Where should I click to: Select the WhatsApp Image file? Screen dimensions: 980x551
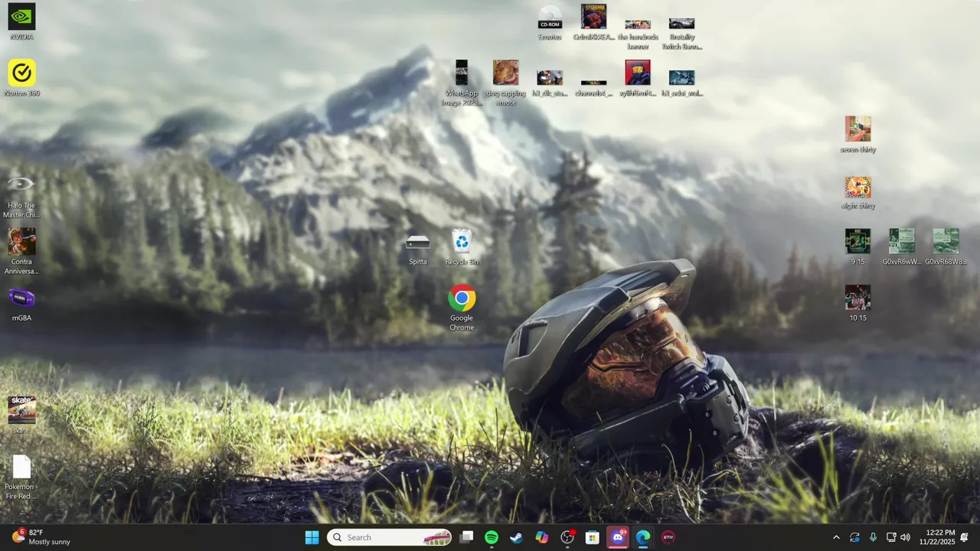pos(462,83)
